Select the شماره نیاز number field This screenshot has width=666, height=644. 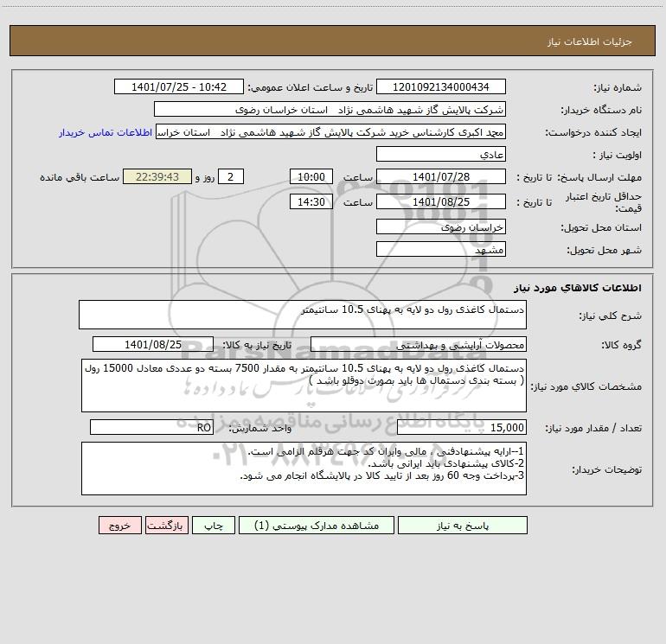click(441, 86)
